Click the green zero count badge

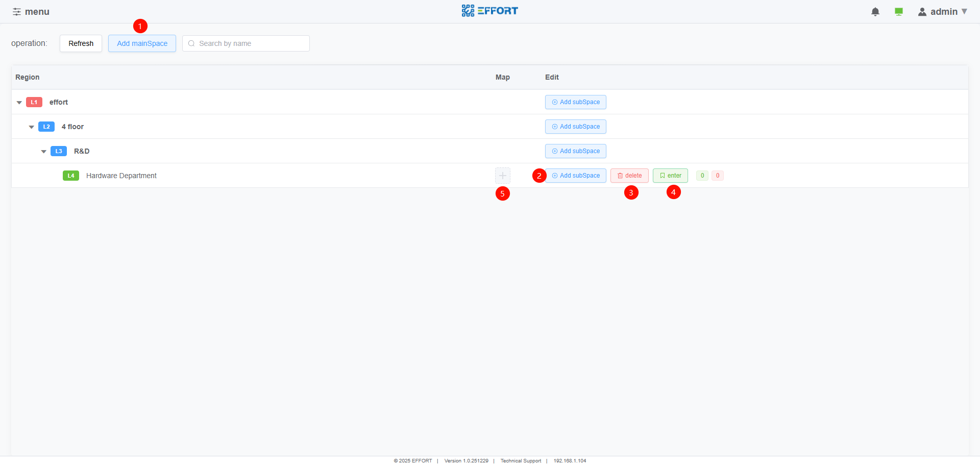[702, 176]
